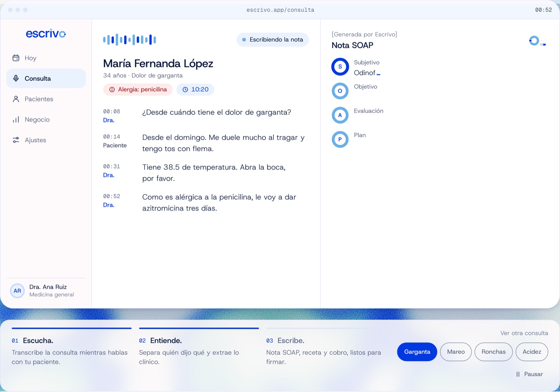Click the Dra. Ana Ruiz profile
The image size is (560, 392).
[x=46, y=291]
